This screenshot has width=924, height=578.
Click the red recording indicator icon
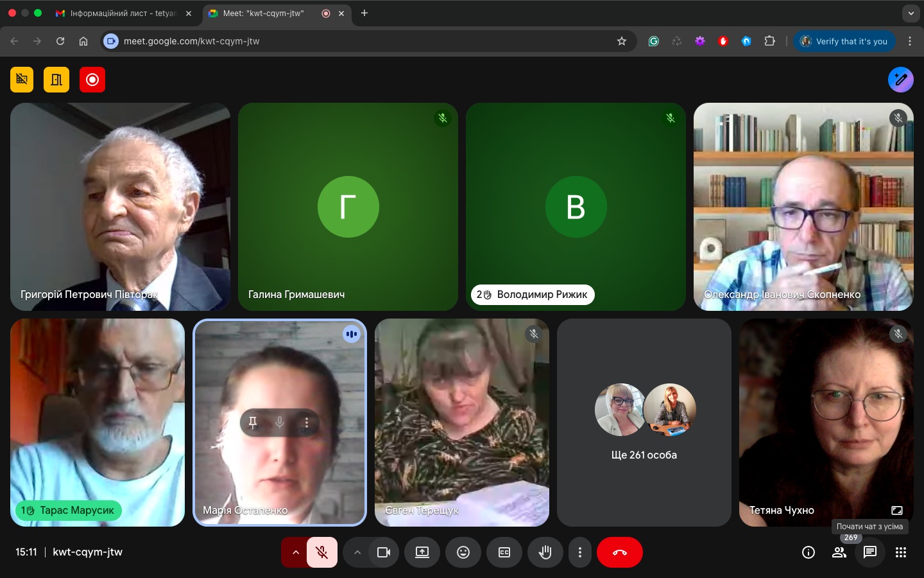[x=92, y=80]
